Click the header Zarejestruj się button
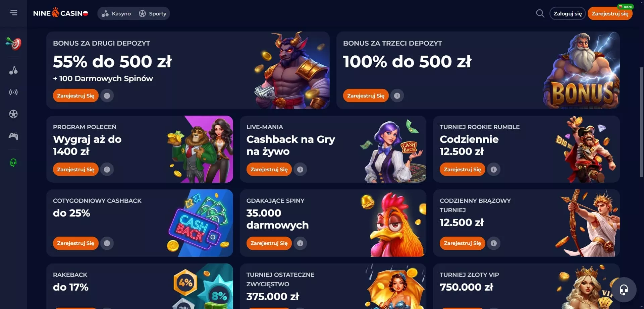 point(610,14)
